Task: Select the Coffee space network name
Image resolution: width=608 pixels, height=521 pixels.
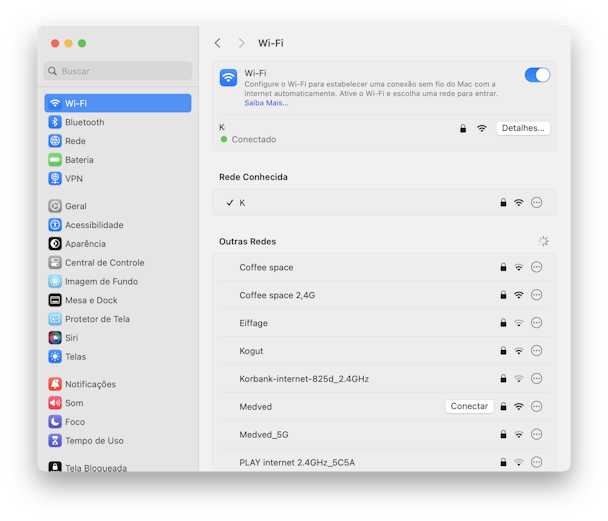Action: (x=266, y=267)
